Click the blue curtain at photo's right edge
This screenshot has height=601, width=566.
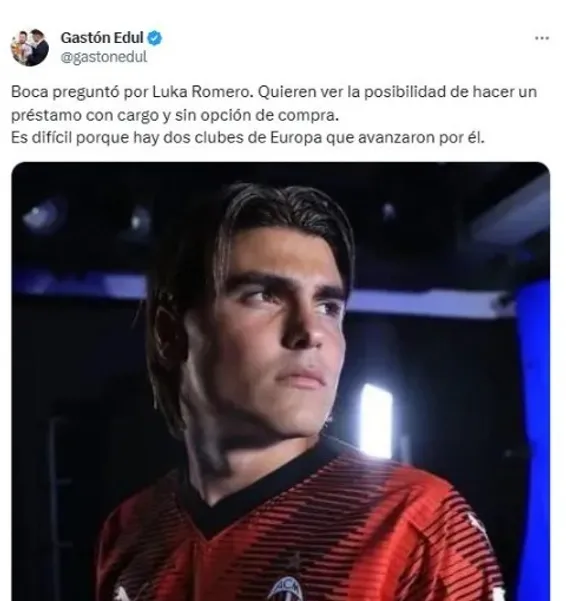pyautogui.click(x=534, y=422)
